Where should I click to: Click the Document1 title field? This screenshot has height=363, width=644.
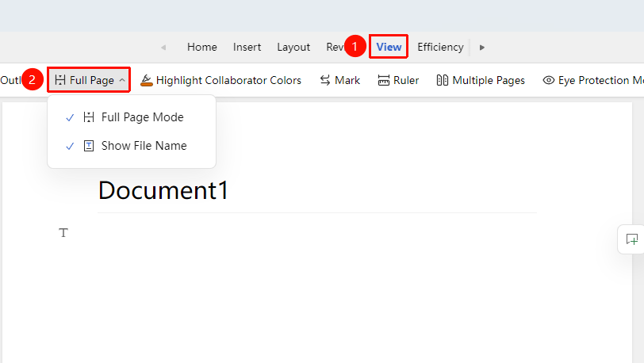point(316,190)
